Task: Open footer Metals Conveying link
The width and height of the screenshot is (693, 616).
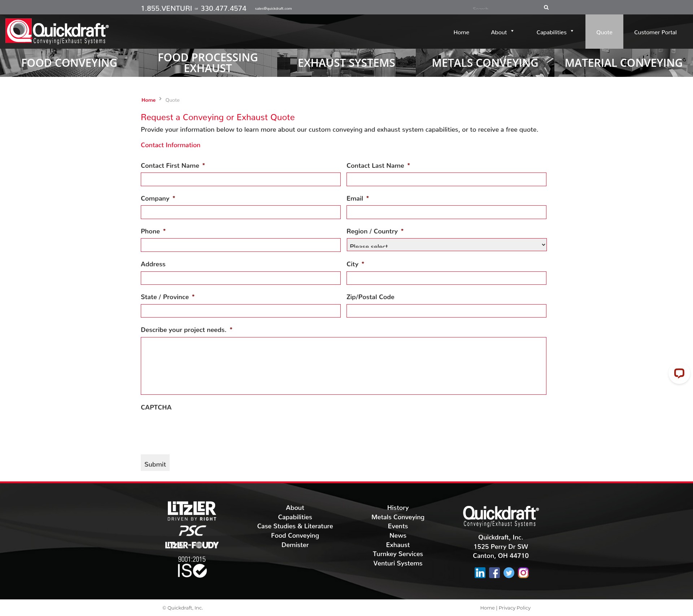Action: 398,517
